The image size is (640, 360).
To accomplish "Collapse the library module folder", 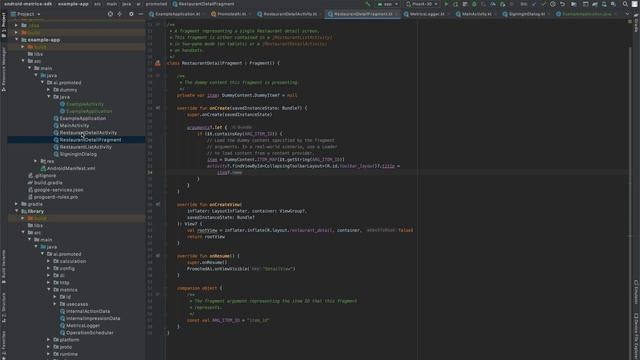I will pyautogui.click(x=17, y=211).
